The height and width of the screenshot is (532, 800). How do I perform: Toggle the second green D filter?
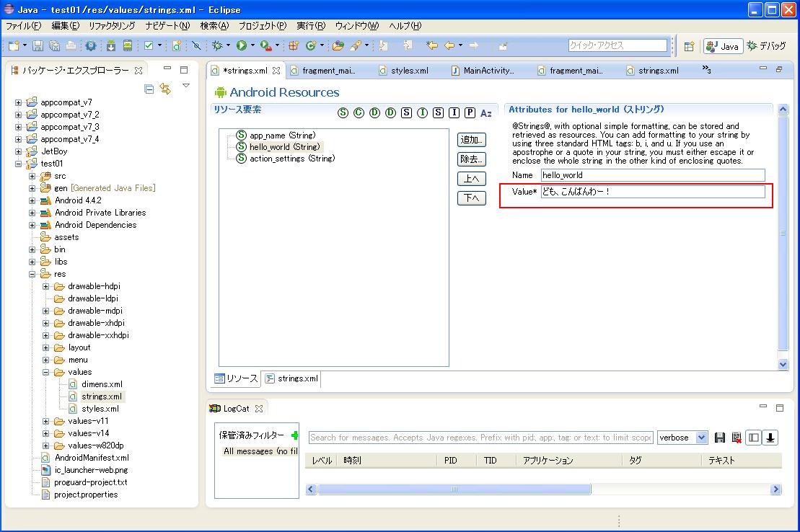390,112
